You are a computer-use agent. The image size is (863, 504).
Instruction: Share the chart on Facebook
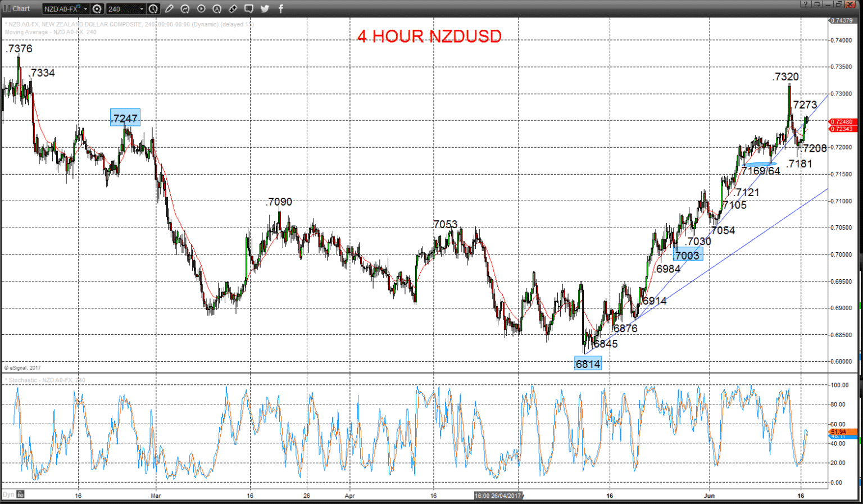click(x=280, y=9)
